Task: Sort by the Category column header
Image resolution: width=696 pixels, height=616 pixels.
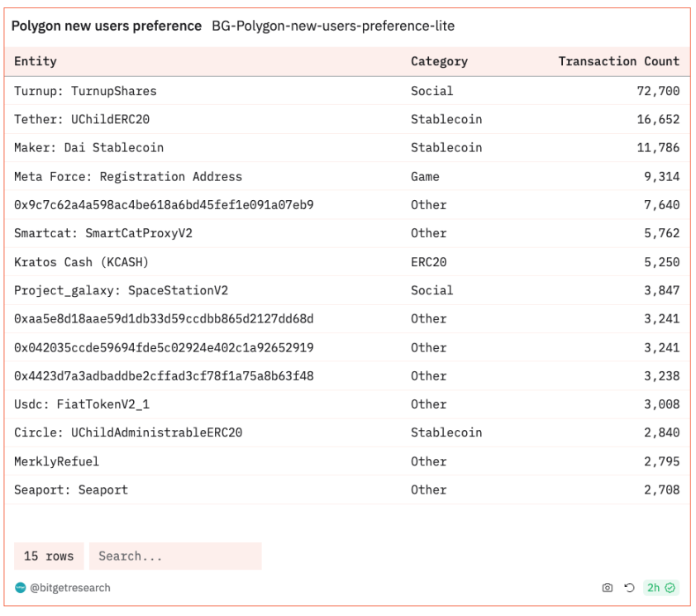Action: coord(439,61)
